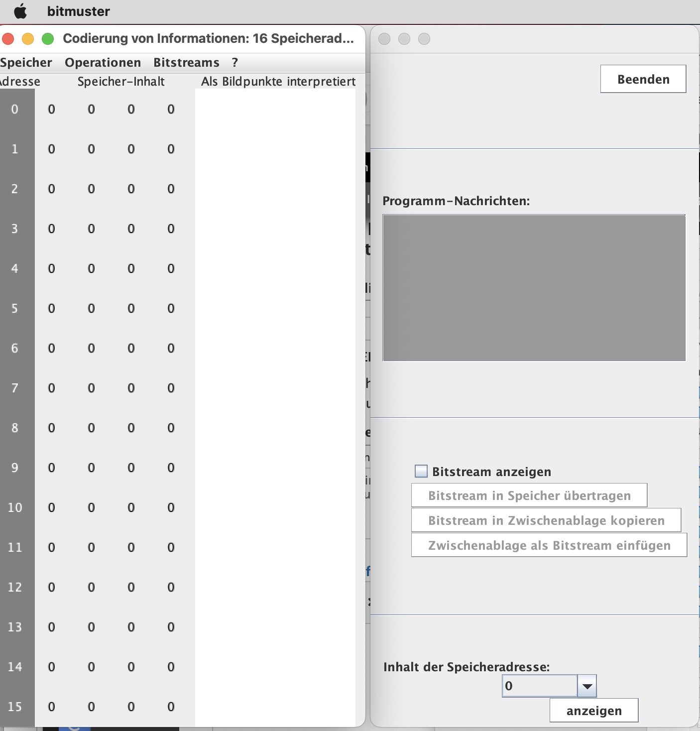Open the bitmuster application menu

pos(78,11)
